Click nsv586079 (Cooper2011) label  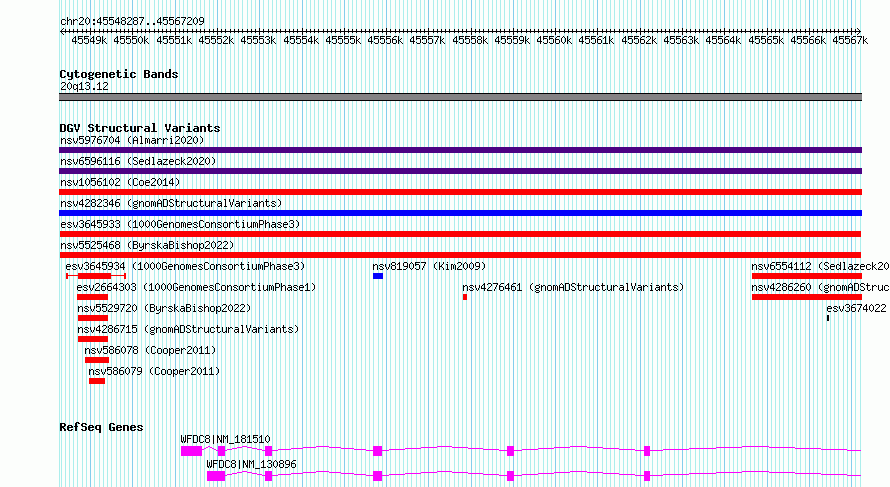pos(154,371)
